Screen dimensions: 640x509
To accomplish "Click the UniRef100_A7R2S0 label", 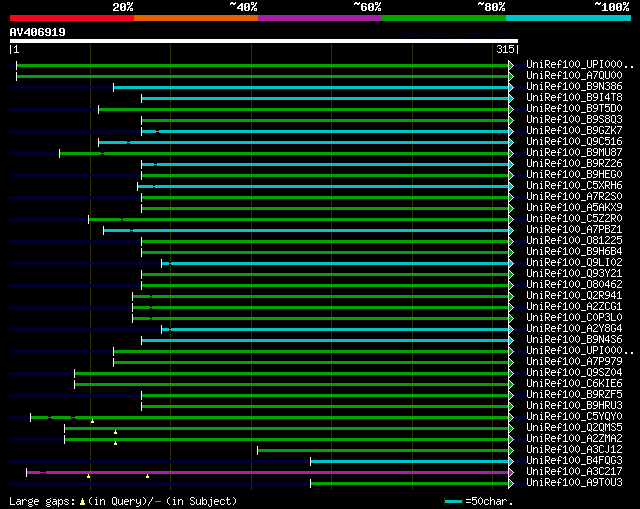I will coord(574,197).
